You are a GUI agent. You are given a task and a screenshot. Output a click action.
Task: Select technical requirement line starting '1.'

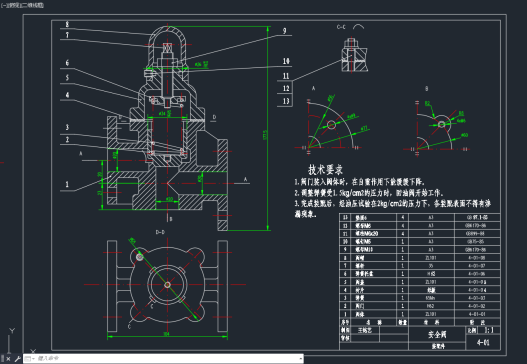coord(360,182)
